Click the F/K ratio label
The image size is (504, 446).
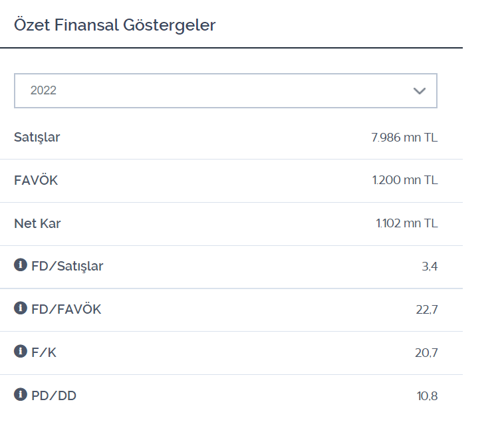(44, 352)
